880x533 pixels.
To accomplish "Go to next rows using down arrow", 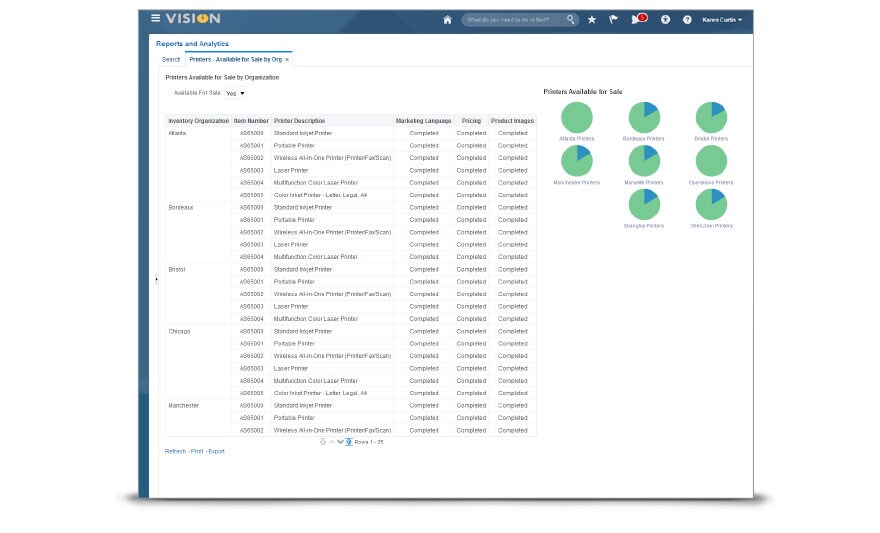I will coord(340,441).
